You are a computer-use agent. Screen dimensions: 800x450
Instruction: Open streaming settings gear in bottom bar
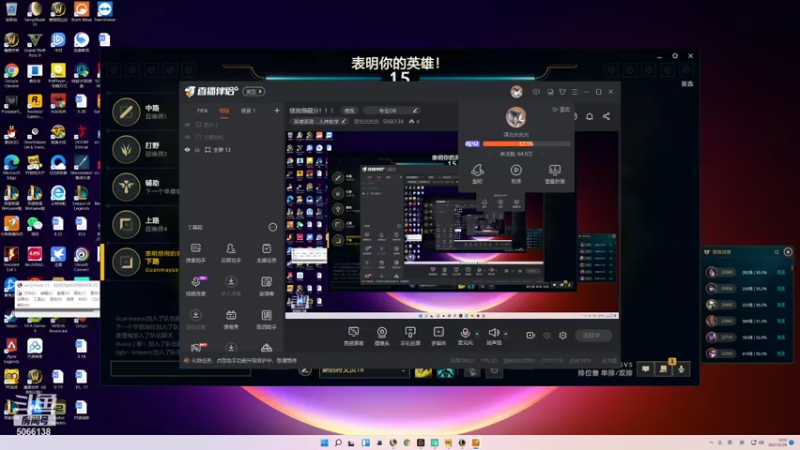pos(562,335)
